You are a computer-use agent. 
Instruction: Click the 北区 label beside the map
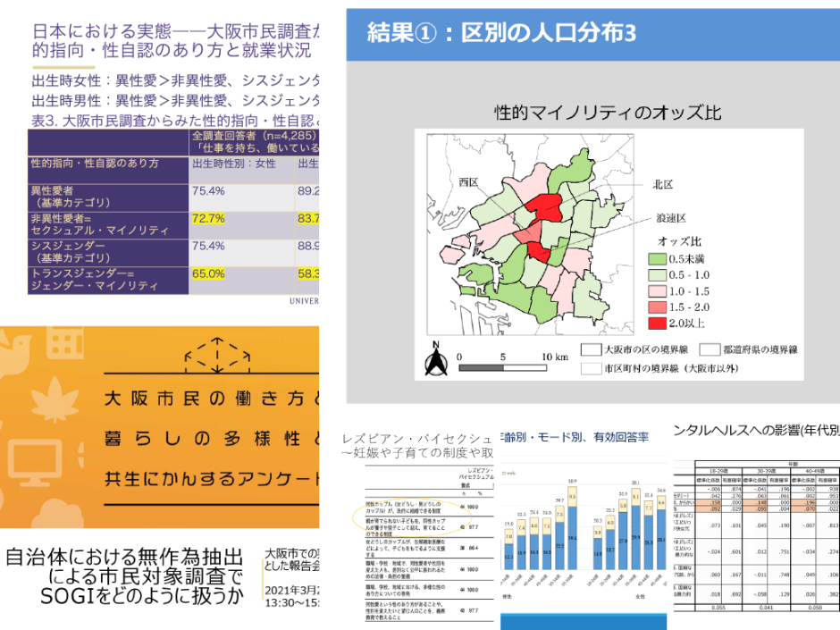[663, 185]
